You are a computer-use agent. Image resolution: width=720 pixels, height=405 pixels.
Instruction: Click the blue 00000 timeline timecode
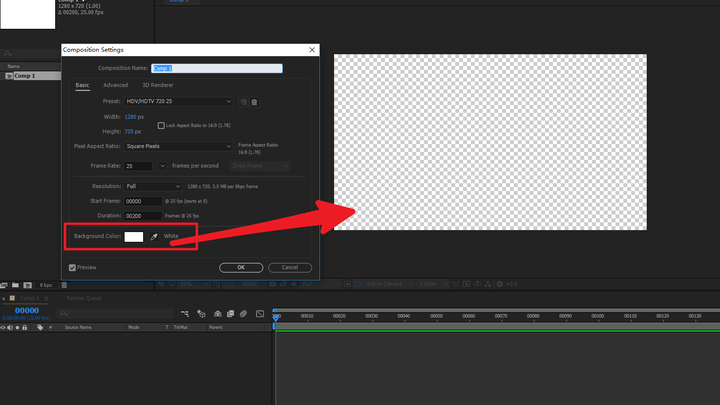27,310
